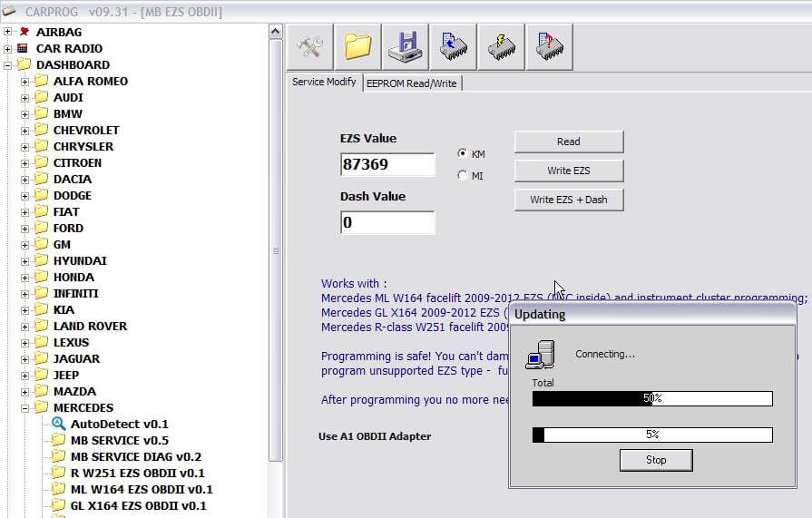Click the computer icon in Updating dialog
The image size is (812, 518).
[540, 355]
